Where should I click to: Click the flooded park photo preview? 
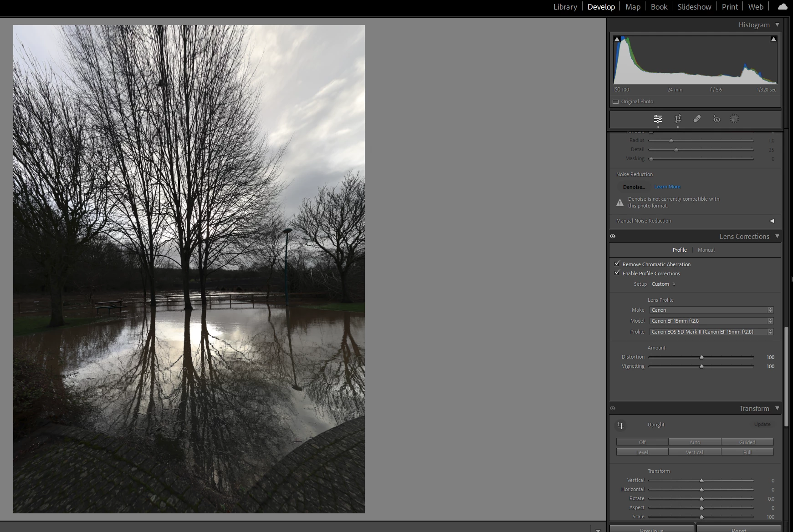tap(189, 269)
